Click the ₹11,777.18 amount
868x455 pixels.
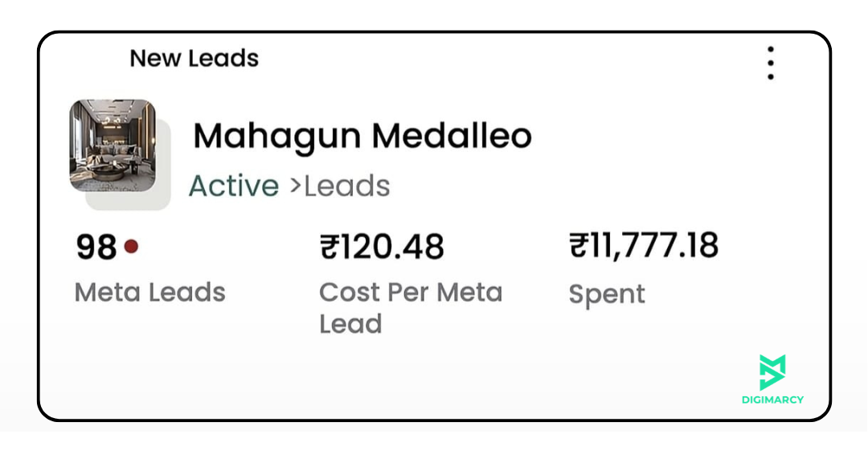pyautogui.click(x=644, y=246)
